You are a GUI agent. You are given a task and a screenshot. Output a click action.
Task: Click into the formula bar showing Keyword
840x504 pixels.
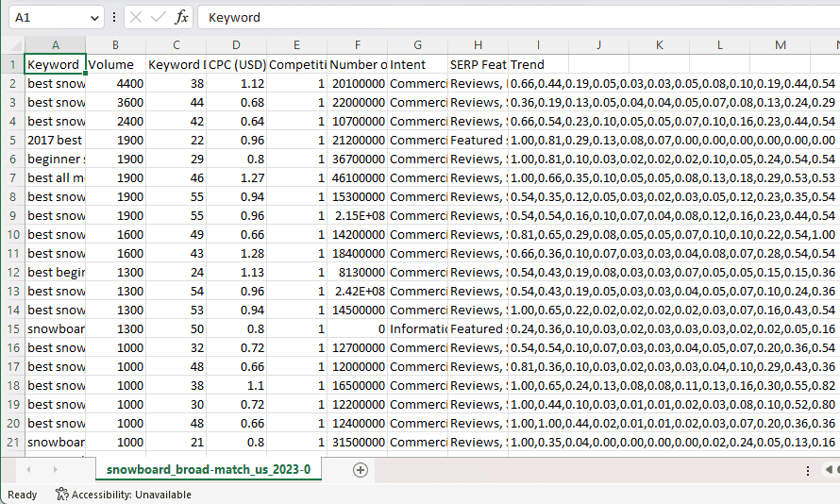click(x=518, y=17)
